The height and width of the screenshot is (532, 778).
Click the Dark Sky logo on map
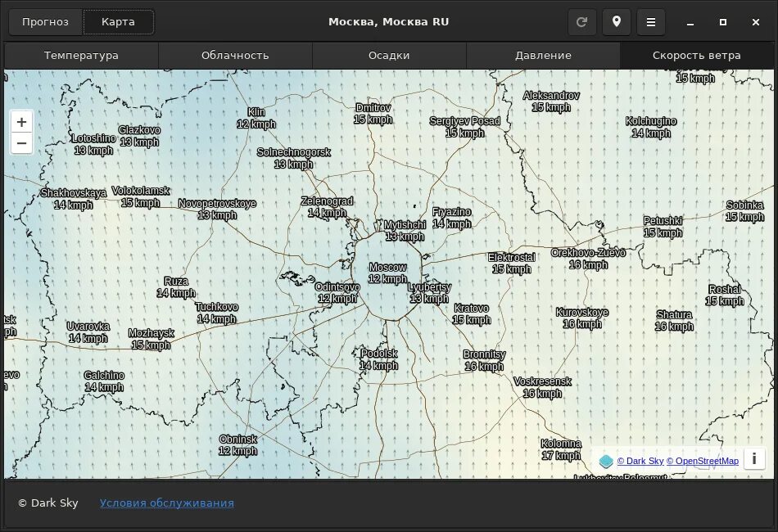(606, 461)
